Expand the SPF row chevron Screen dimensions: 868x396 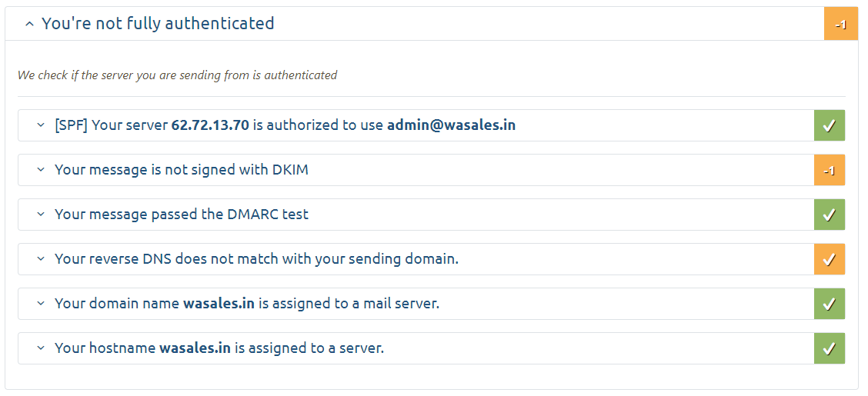(x=40, y=125)
